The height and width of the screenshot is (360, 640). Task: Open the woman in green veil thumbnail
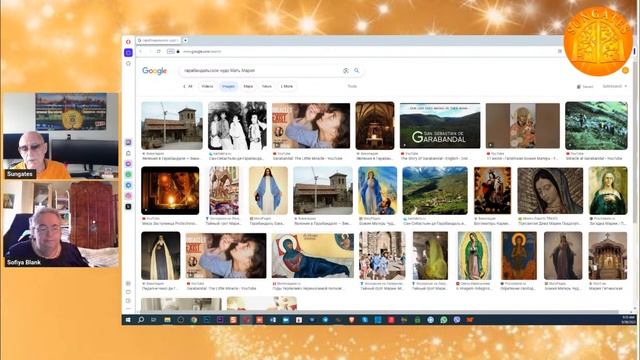(430, 256)
